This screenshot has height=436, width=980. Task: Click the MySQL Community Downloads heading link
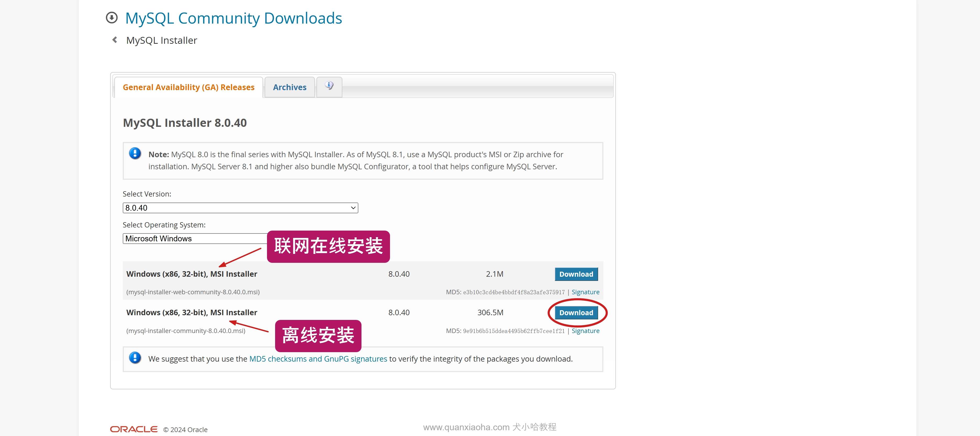coord(233,18)
